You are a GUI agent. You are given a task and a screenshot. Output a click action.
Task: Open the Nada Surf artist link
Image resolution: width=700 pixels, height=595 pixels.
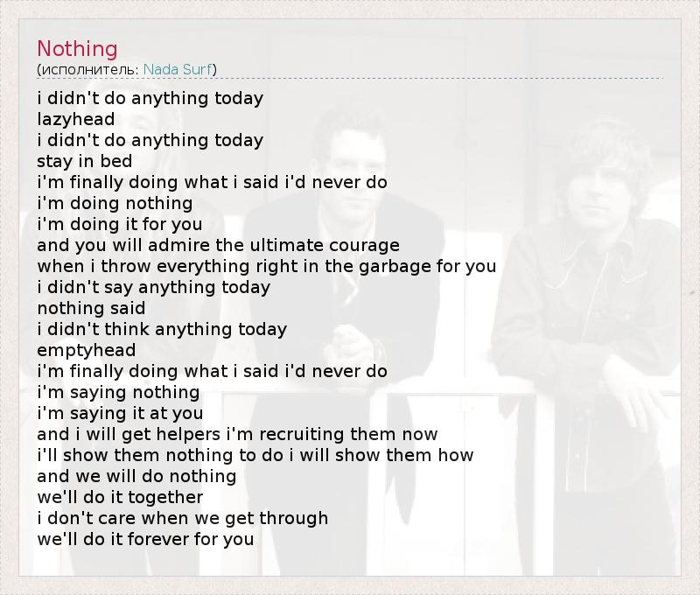pyautogui.click(x=178, y=69)
